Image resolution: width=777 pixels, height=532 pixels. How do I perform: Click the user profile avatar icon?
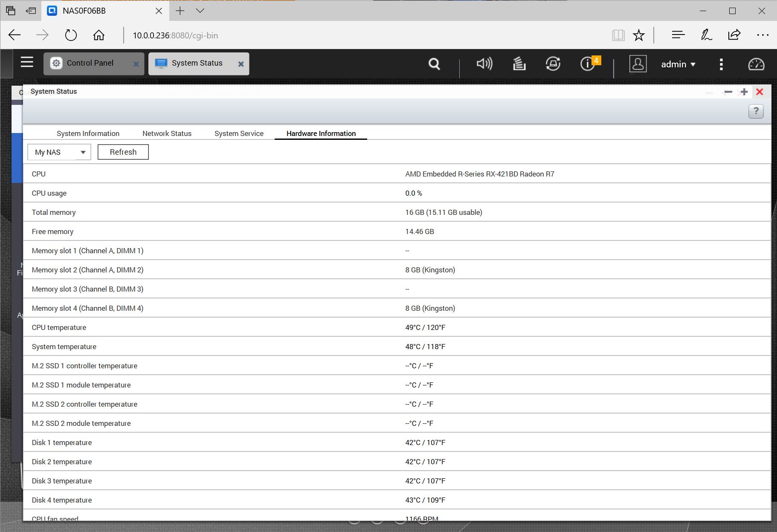(x=638, y=64)
